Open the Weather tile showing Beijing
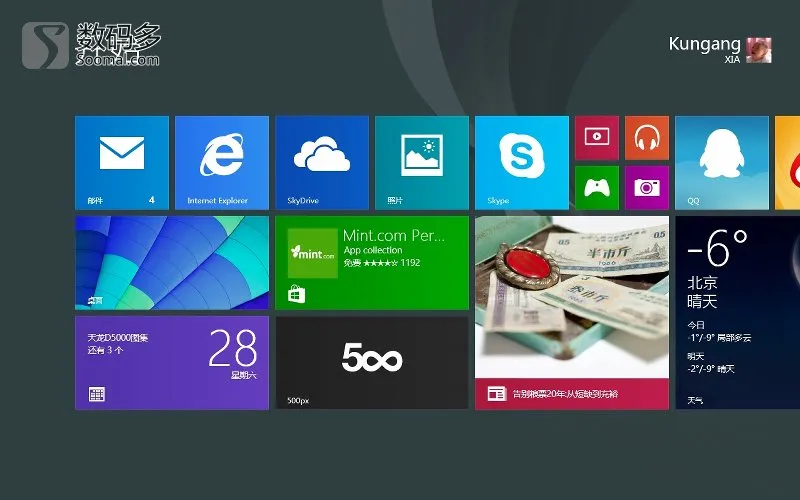This screenshot has height=500, width=800. tap(738, 313)
